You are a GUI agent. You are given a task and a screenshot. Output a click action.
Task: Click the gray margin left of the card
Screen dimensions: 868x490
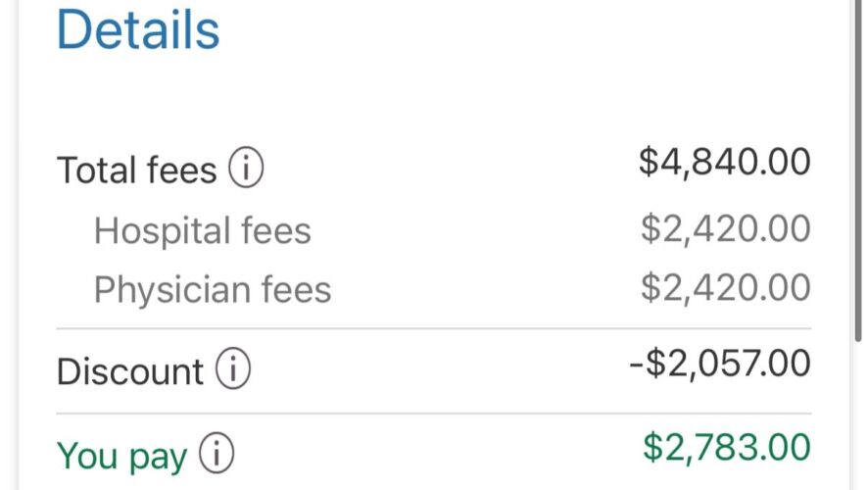(x=8, y=245)
